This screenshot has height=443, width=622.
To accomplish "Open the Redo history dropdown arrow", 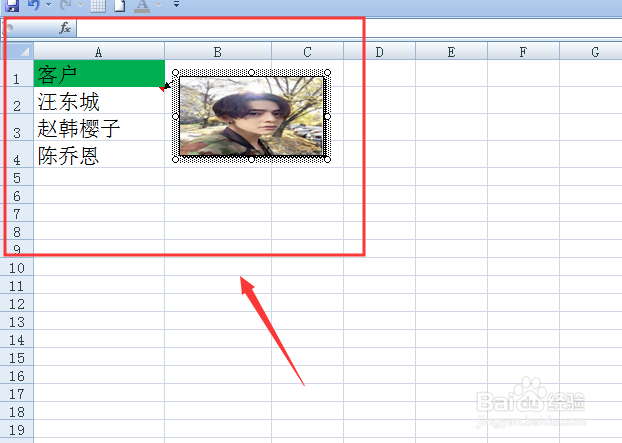I will pos(80,5).
